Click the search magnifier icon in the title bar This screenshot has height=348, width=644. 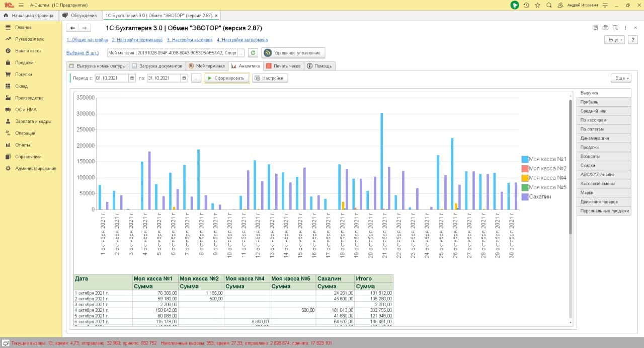point(549,5)
